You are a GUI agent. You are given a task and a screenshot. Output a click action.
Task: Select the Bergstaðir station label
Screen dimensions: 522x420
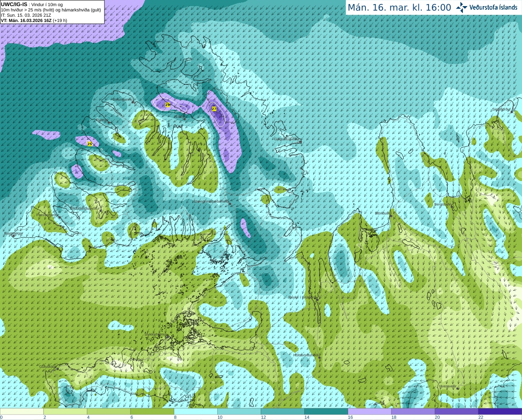click(443, 204)
